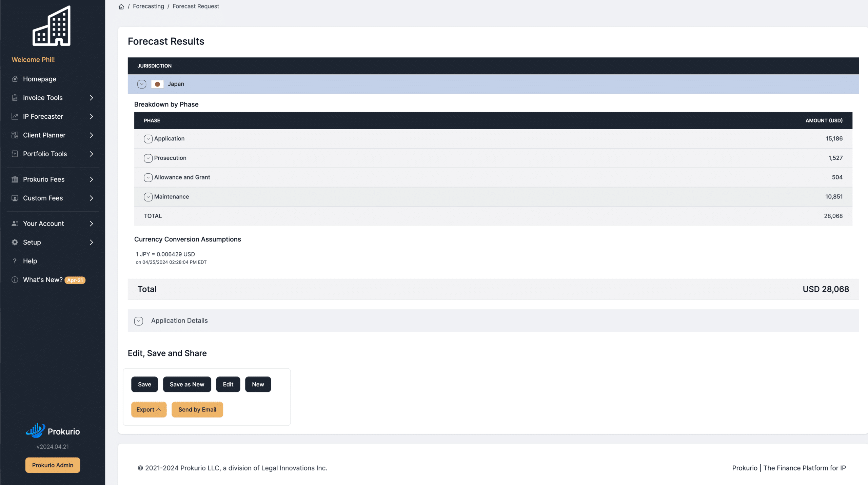
Task: Open the Portfolio Tools menu
Action: point(53,154)
